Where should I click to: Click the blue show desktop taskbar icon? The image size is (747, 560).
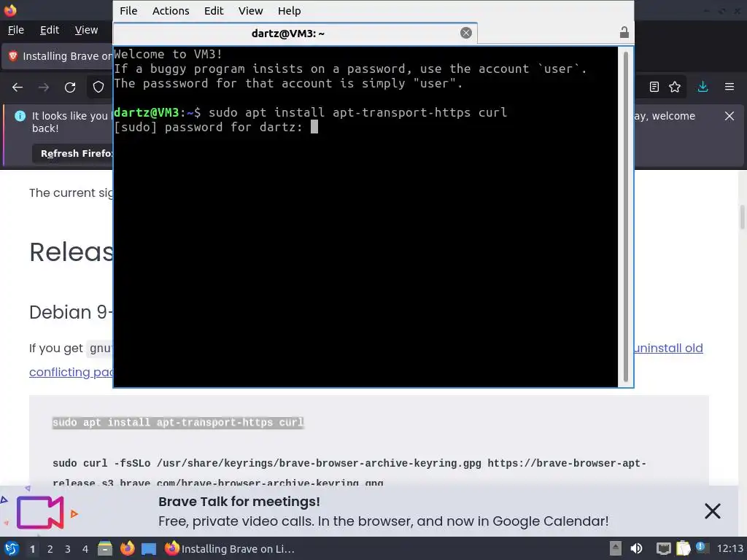pos(149,548)
